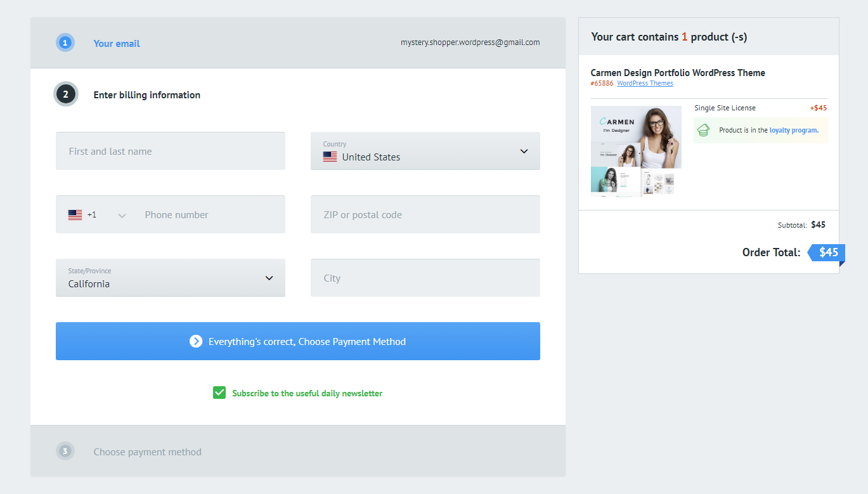Uncheck the daily newsletter subscription checkbox
The height and width of the screenshot is (494, 868).
[219, 393]
